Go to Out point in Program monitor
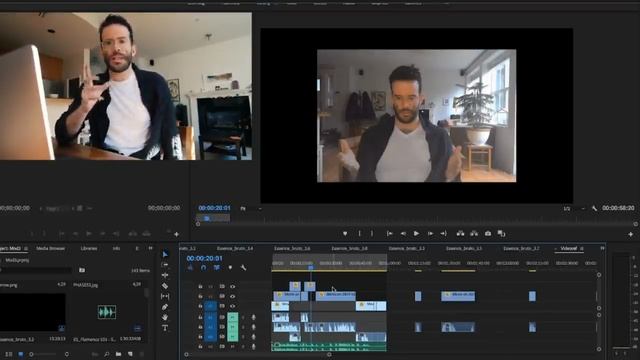The image size is (640, 360). tap(444, 233)
